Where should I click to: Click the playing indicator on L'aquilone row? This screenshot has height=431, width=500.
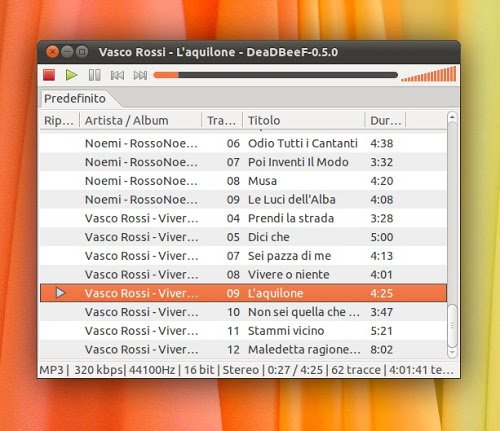coord(60,293)
